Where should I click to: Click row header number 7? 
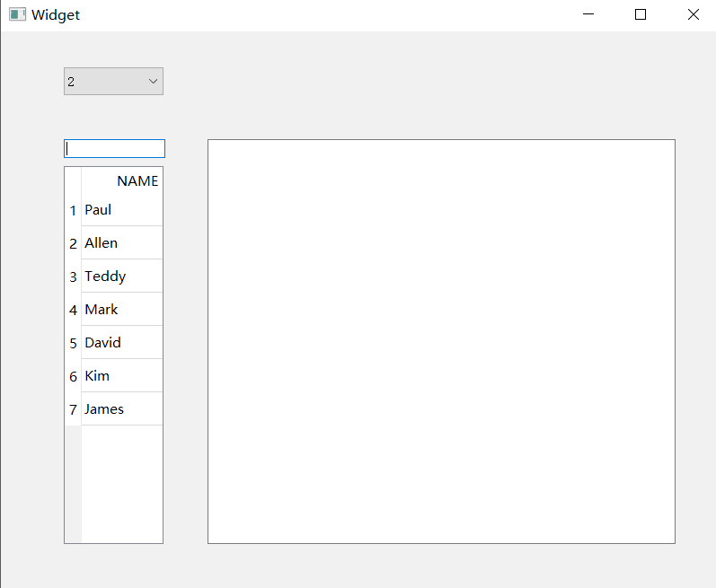tap(73, 410)
